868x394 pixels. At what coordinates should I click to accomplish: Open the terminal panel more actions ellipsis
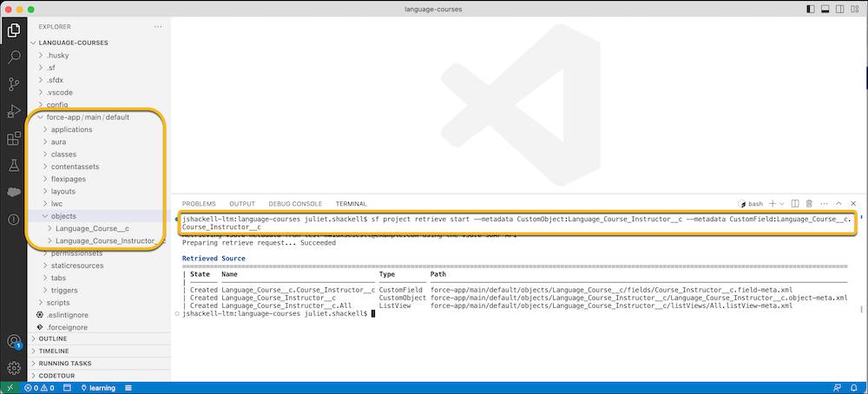point(825,204)
